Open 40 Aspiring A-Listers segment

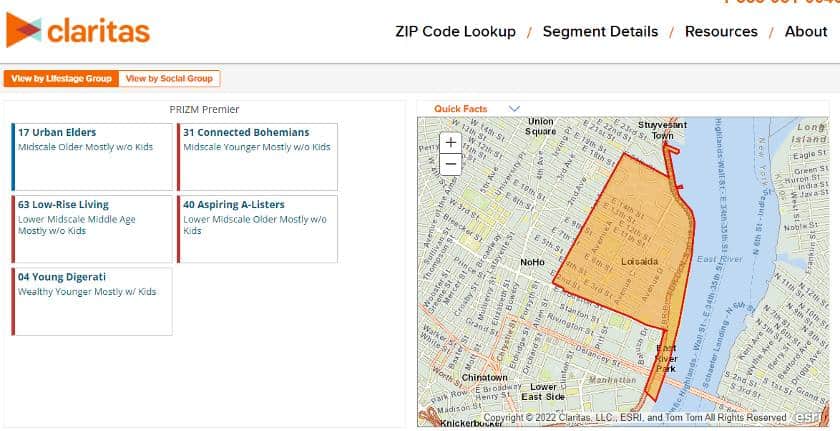coord(257,229)
